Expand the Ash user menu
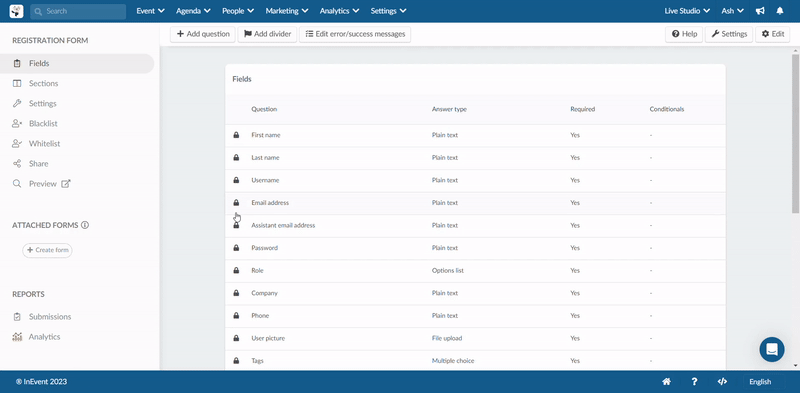Image resolution: width=800 pixels, height=393 pixels. pyautogui.click(x=733, y=11)
